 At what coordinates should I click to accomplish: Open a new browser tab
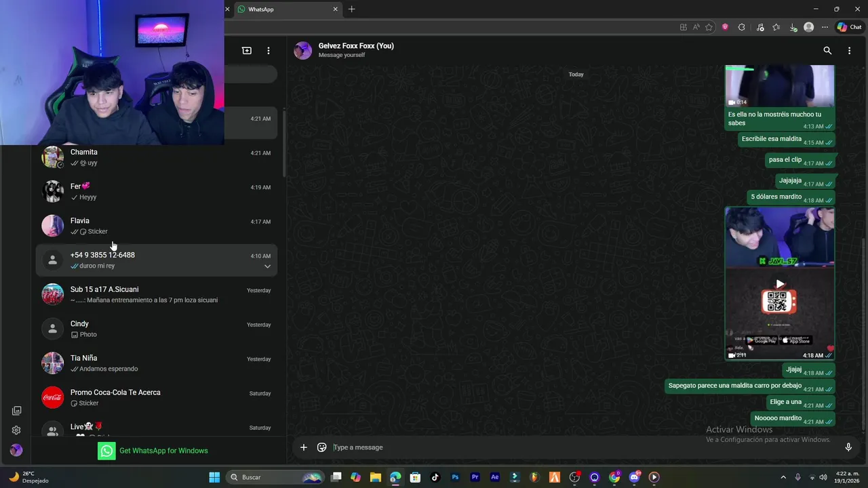pos(351,9)
